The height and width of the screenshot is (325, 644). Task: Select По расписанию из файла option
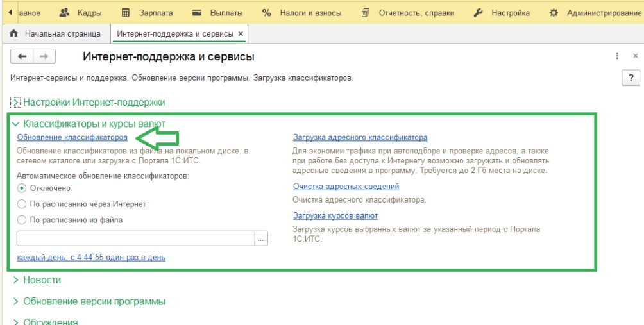(x=22, y=220)
